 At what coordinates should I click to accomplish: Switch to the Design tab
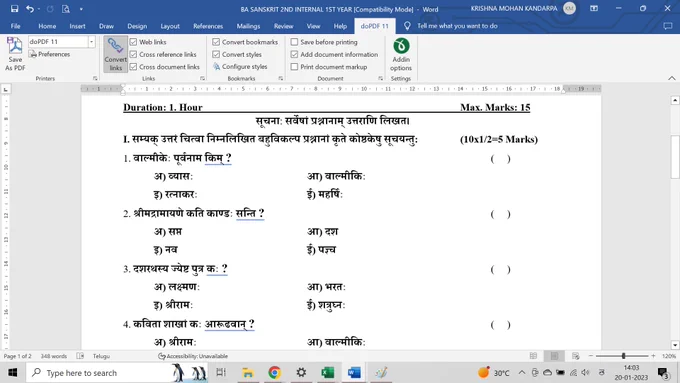(x=137, y=26)
